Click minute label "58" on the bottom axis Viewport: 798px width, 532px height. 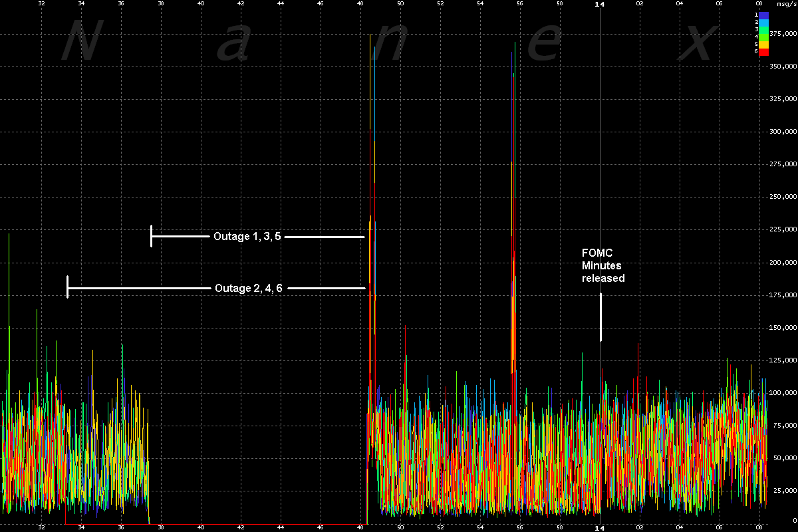pos(560,528)
